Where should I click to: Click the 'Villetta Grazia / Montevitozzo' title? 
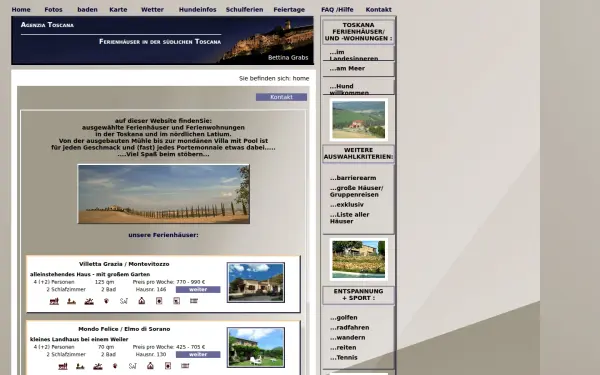[x=124, y=264]
